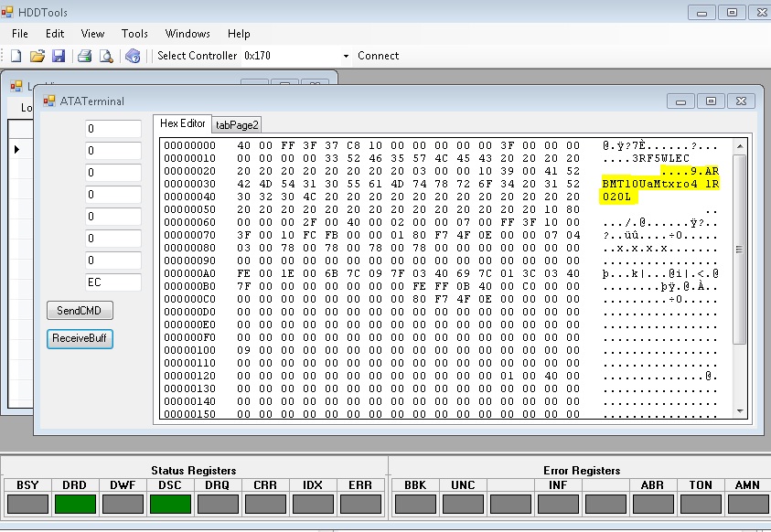The width and height of the screenshot is (771, 532).
Task: Print with the printer toolbar icon
Action: click(84, 56)
